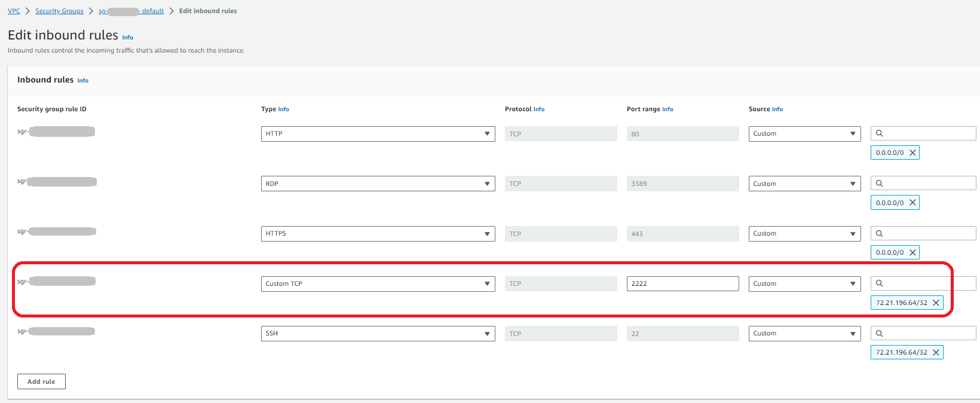The image size is (980, 403).
Task: Open the SSH type dropdown
Action: tap(378, 334)
